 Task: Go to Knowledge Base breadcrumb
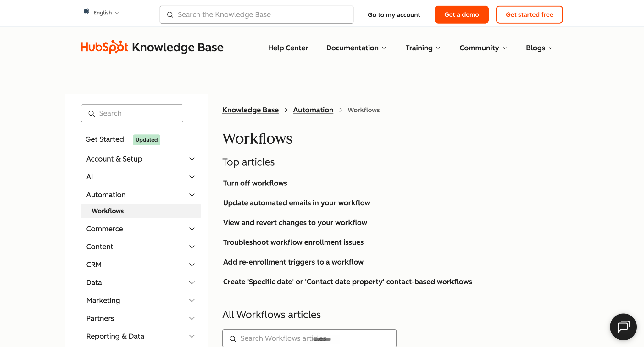coord(250,110)
